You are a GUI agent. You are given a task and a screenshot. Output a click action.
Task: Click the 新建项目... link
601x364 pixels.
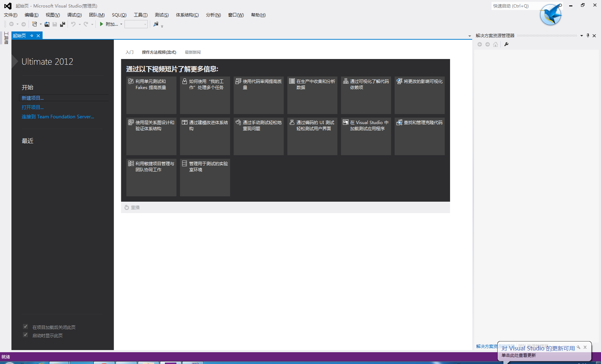(33, 98)
